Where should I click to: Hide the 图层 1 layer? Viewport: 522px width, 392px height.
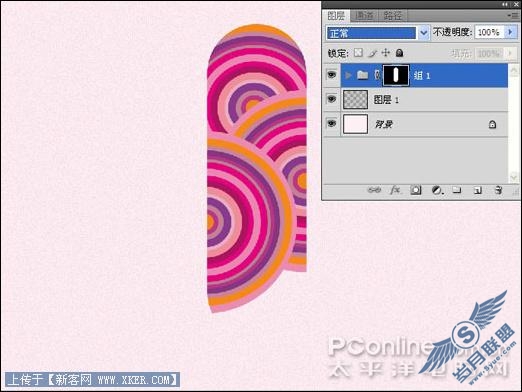(x=331, y=99)
